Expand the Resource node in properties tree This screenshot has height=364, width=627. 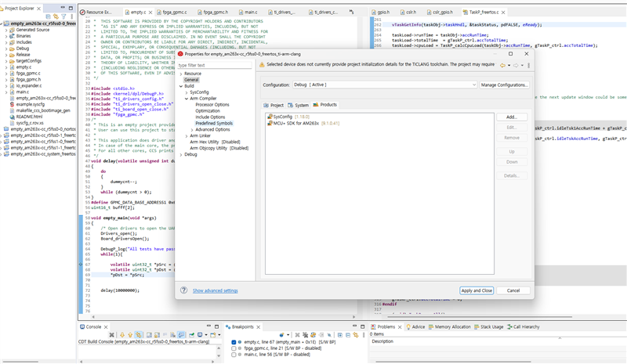pos(181,74)
